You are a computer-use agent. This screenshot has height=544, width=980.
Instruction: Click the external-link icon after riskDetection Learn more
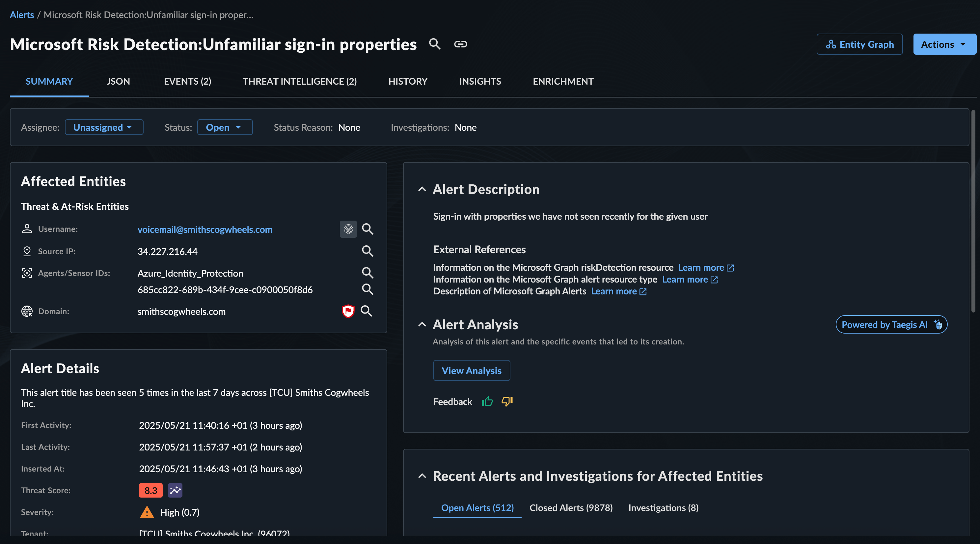click(730, 268)
